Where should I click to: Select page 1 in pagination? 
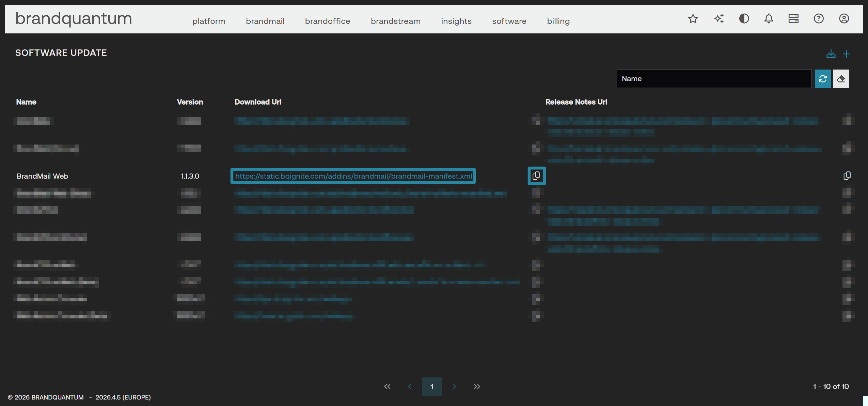click(432, 386)
